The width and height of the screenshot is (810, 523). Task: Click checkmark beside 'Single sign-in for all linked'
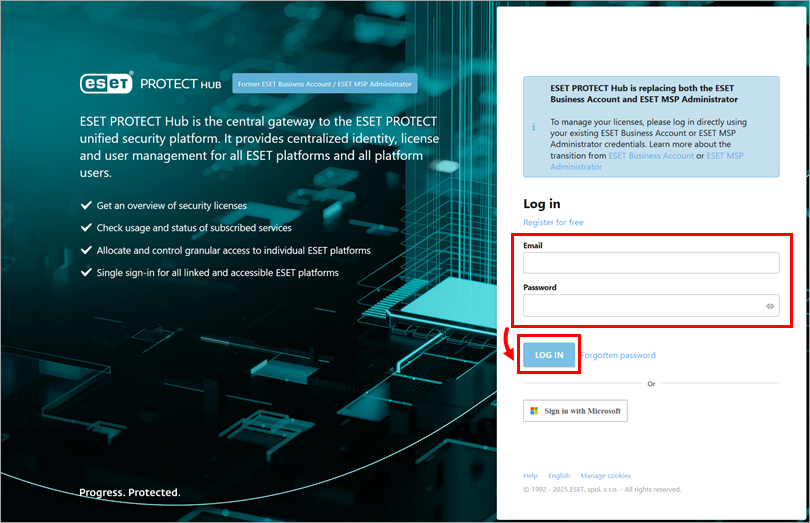(x=86, y=272)
